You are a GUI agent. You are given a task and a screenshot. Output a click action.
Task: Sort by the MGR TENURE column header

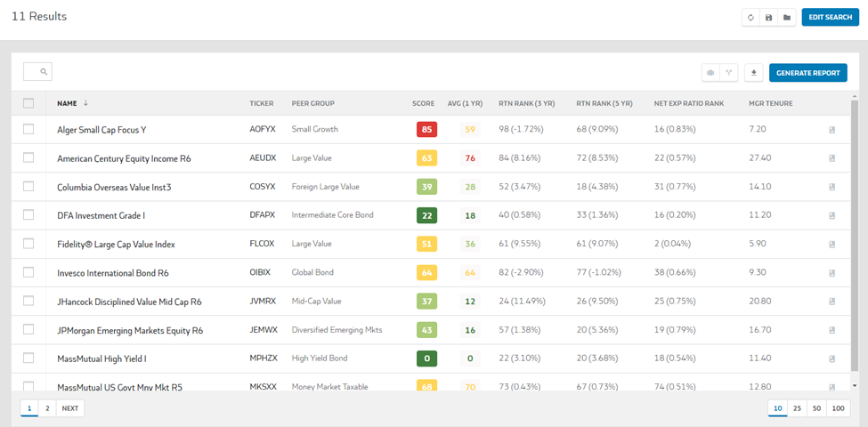(x=769, y=103)
